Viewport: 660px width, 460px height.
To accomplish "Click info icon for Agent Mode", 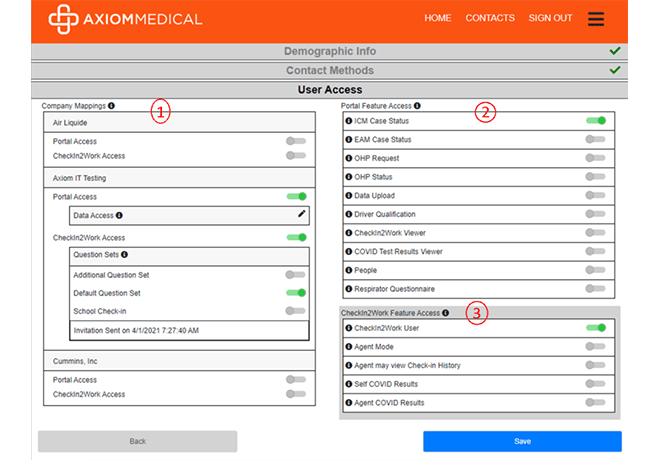I will (349, 347).
